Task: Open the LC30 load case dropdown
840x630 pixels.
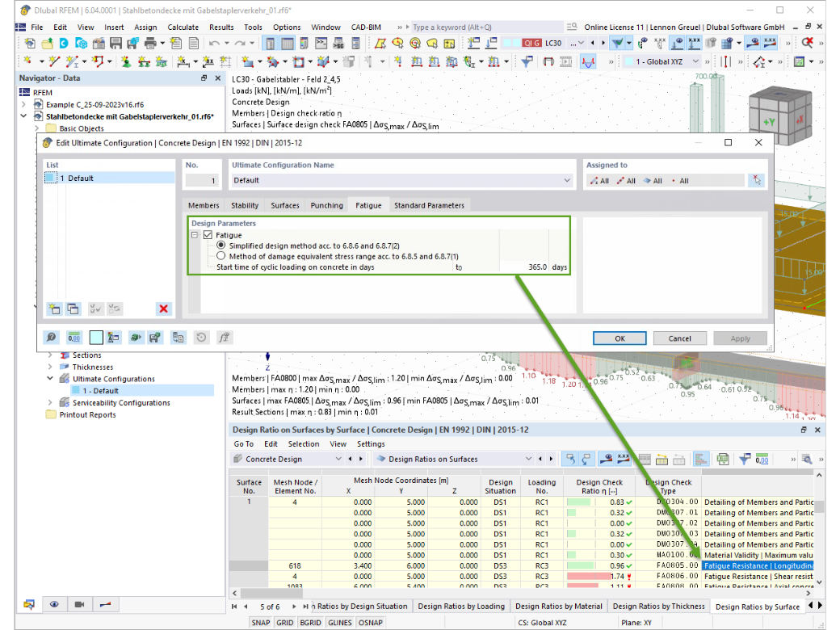Action: pos(581,43)
